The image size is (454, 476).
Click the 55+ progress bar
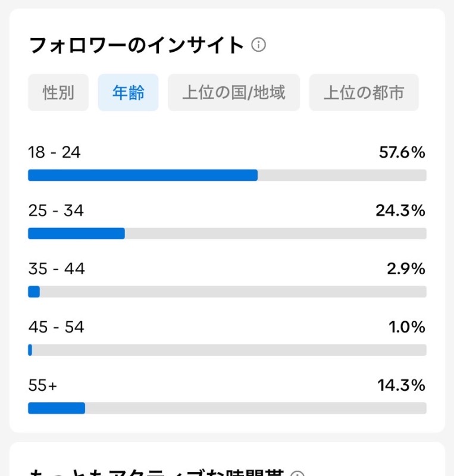tap(227, 408)
